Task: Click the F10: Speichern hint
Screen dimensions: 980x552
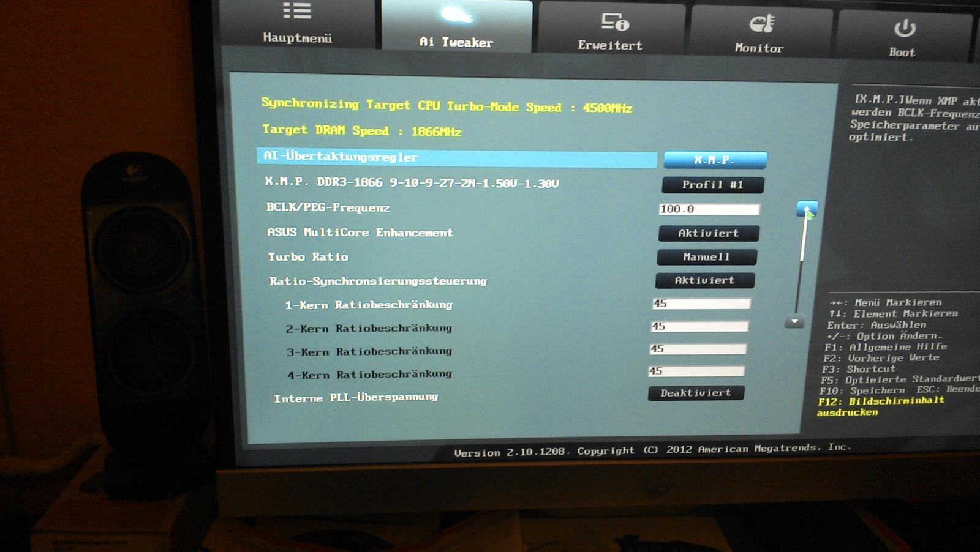Action: click(x=862, y=390)
